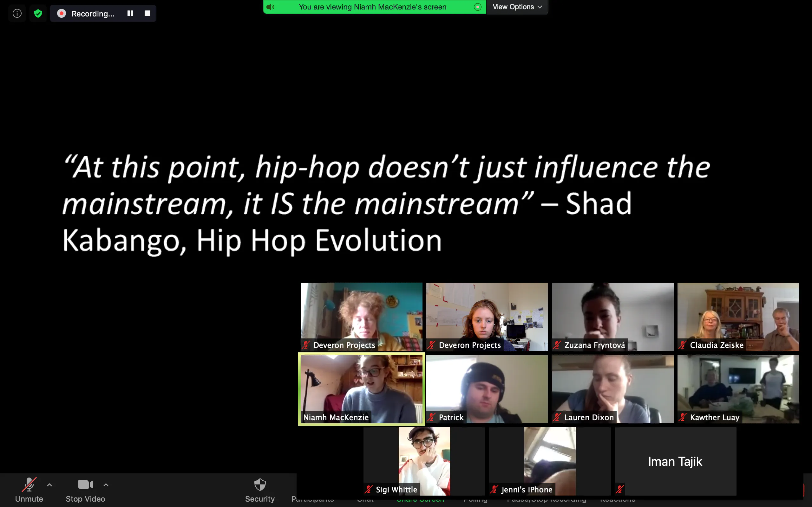The image size is (812, 507).
Task: Open the Security menu
Action: click(x=260, y=489)
